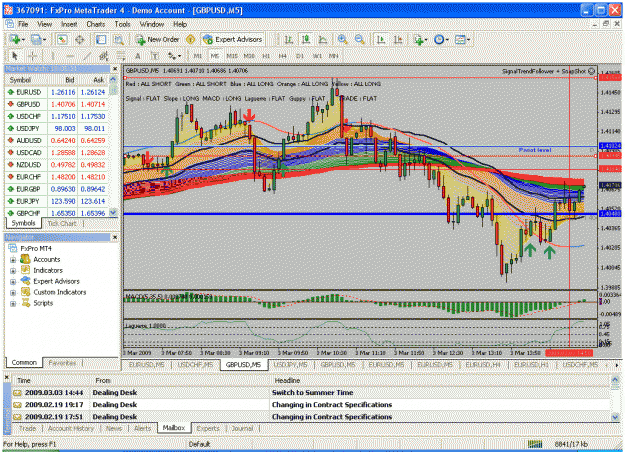This screenshot has width=625, height=452.
Task: Select the text label tool
Action: pyautogui.click(x=155, y=56)
